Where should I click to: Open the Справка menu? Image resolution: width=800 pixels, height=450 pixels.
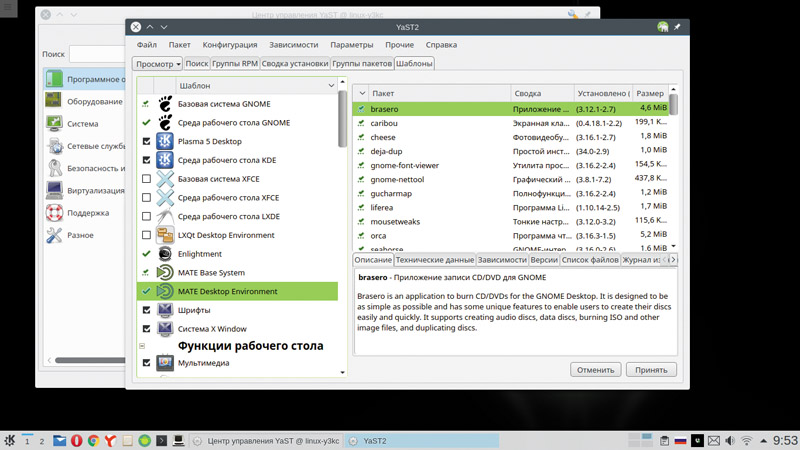[x=441, y=45]
